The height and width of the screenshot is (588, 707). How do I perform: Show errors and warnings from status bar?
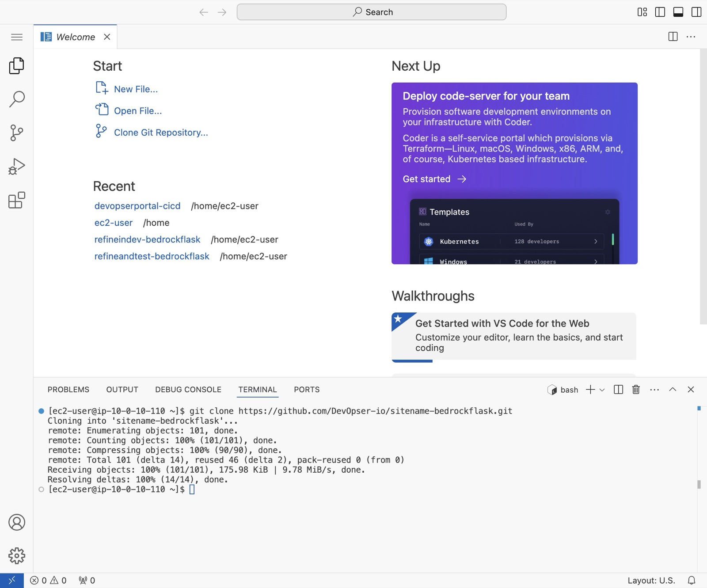tap(48, 580)
